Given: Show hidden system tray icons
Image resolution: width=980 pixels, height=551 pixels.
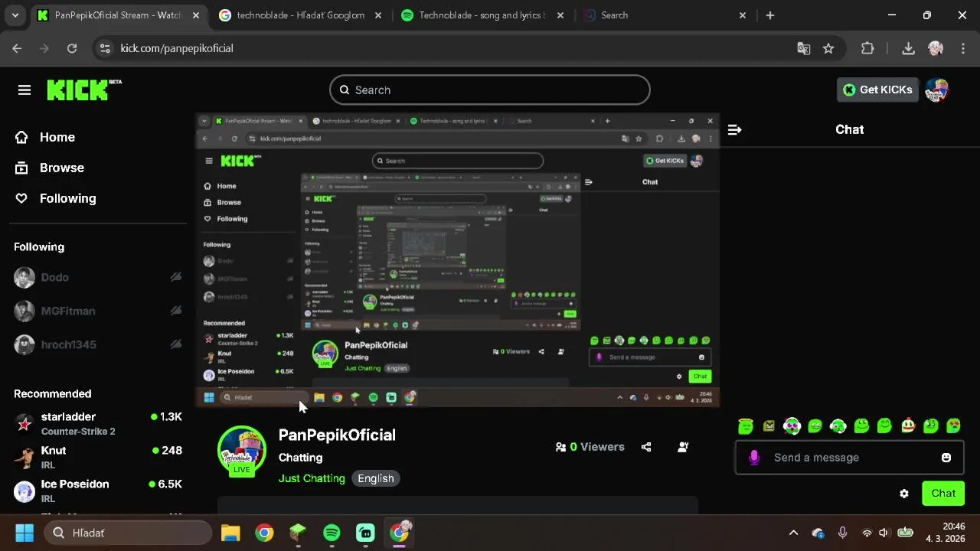Looking at the screenshot, I should 793,533.
